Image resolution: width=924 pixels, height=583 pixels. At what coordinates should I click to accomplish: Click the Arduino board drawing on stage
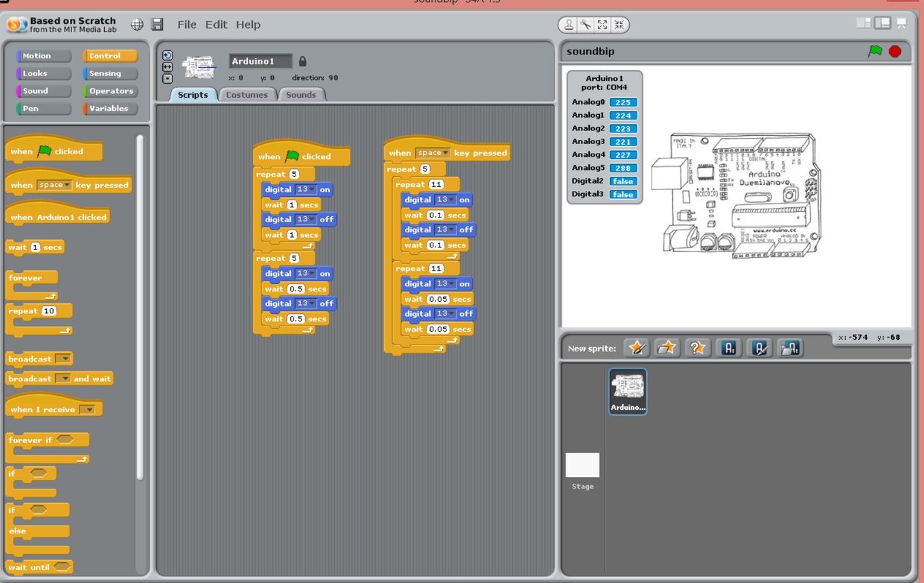pos(736,196)
